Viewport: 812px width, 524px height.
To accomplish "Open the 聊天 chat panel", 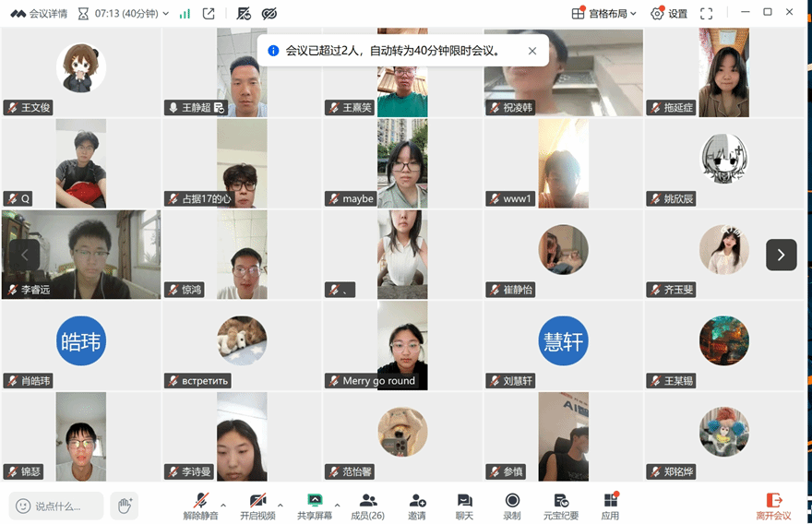I will tap(464, 506).
